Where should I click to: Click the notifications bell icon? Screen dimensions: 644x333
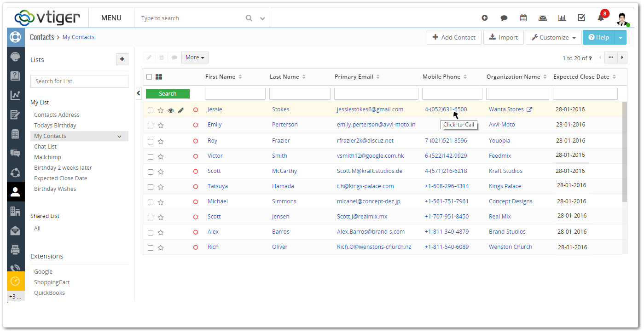click(600, 18)
